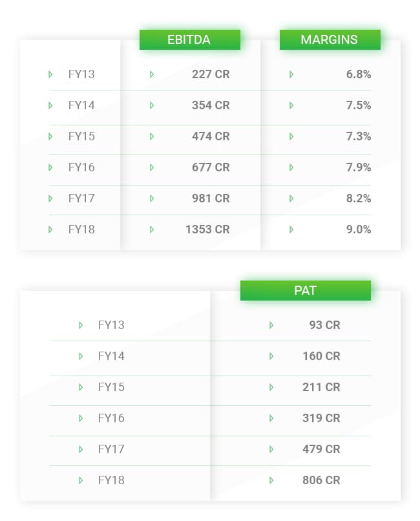420x521 pixels.
Task: Click the 479 CR PAT value
Action: (321, 449)
